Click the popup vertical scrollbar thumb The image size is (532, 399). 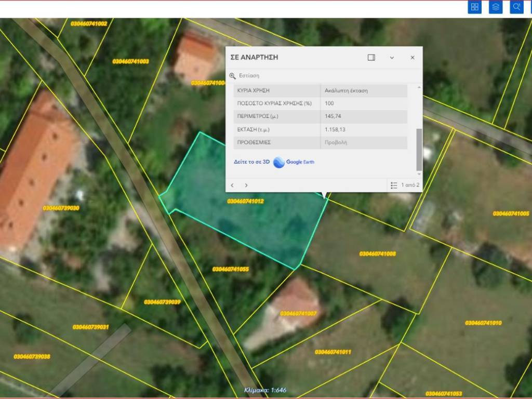click(x=419, y=149)
